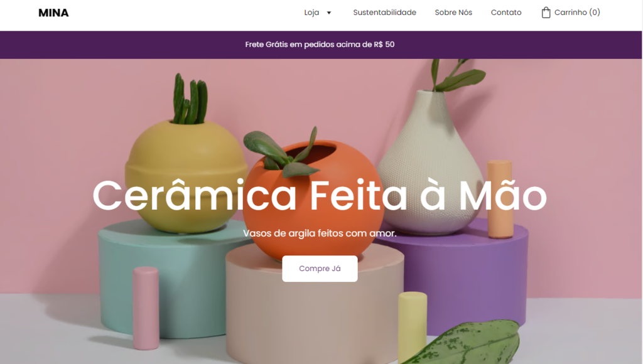Click the Vasos de argila subtitle
Image resolution: width=643 pixels, height=364 pixels.
[320, 233]
